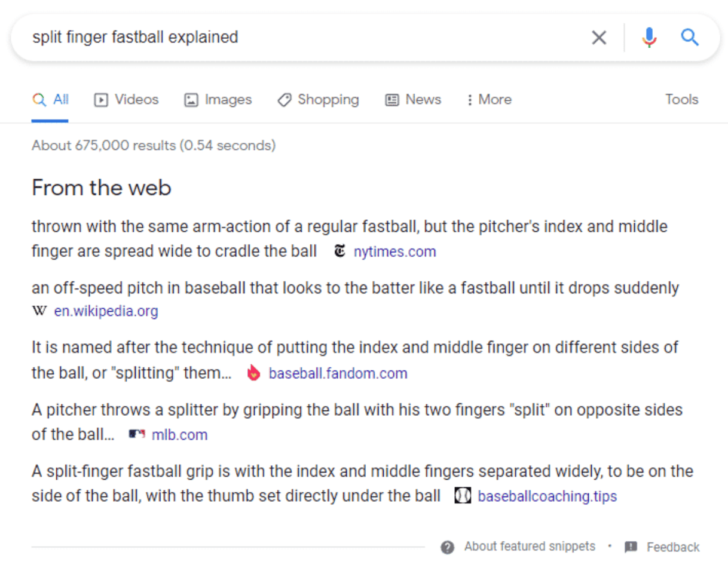Screen dimensions: 728x577
Task: Click the blue search magnifier icon
Action: click(690, 38)
